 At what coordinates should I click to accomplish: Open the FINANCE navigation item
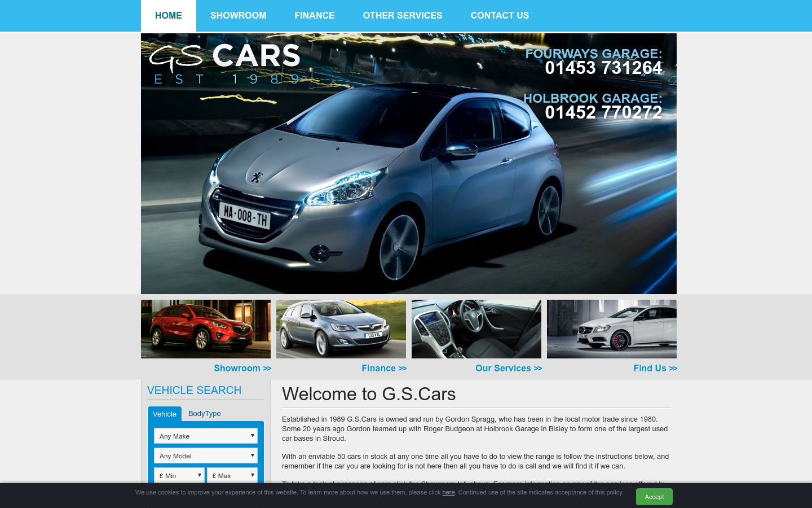(315, 16)
